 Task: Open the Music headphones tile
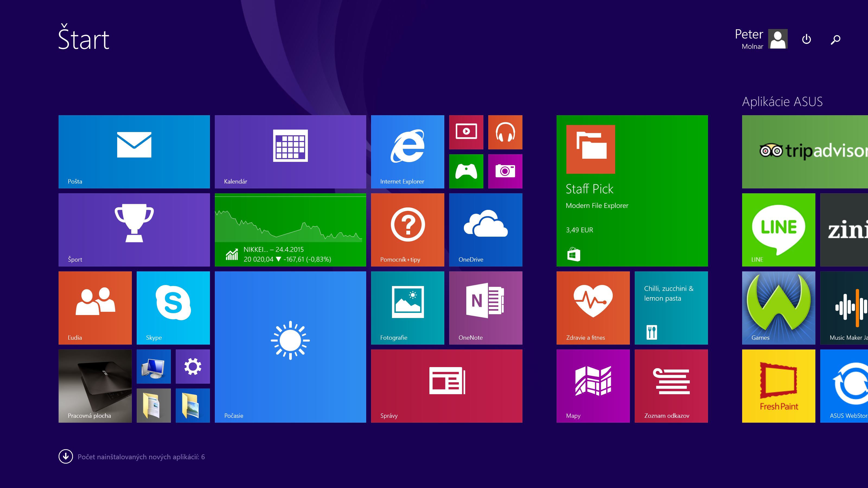[x=505, y=132]
